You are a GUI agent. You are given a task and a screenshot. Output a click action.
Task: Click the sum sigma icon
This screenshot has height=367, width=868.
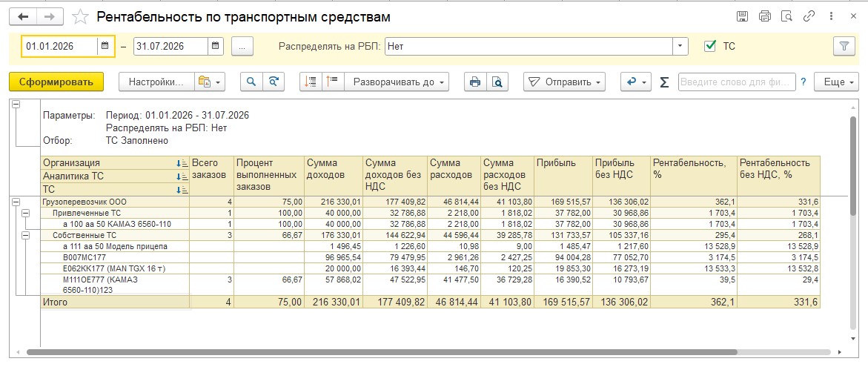(664, 82)
